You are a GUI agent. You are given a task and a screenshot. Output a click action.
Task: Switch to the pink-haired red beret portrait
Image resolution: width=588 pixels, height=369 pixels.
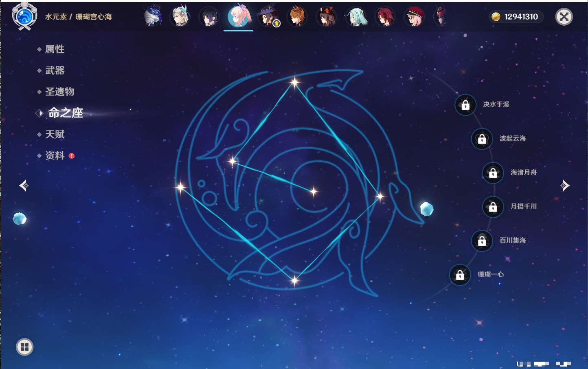415,17
